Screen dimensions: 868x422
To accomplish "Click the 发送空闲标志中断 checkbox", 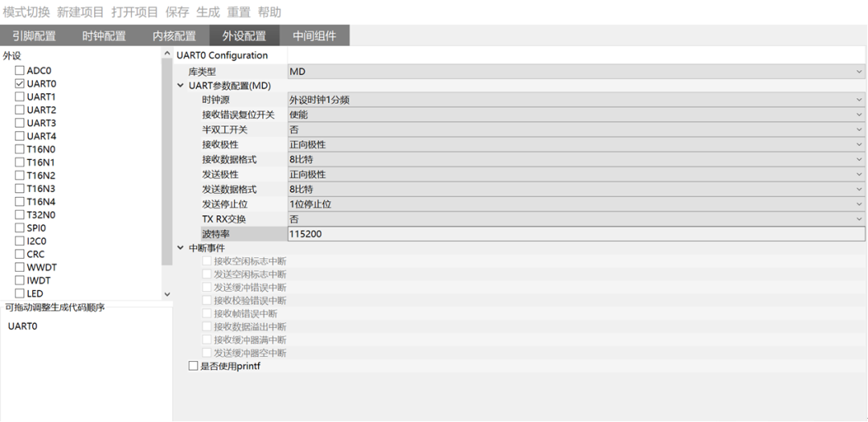I will 207,274.
